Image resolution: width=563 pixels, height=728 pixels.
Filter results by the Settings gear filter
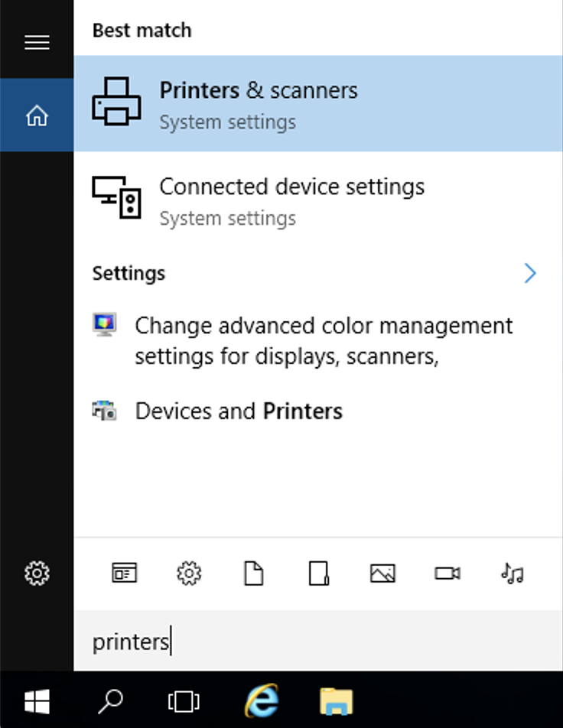[189, 573]
